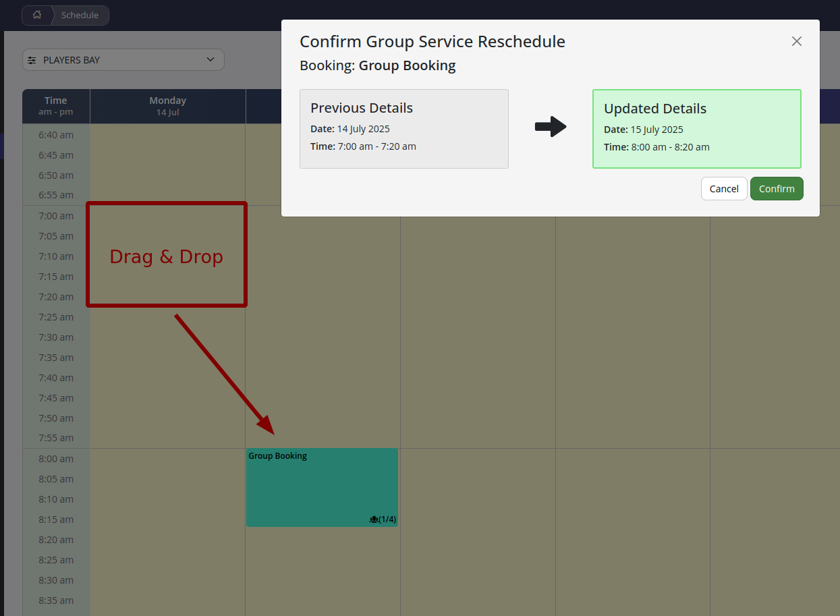Click the Updated Details green panel
The image size is (840, 616).
point(696,129)
